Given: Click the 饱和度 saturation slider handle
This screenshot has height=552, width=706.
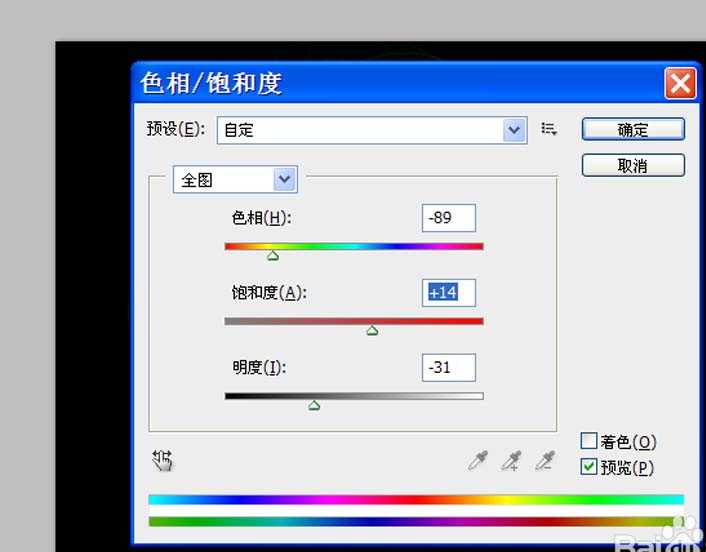Looking at the screenshot, I should [372, 331].
